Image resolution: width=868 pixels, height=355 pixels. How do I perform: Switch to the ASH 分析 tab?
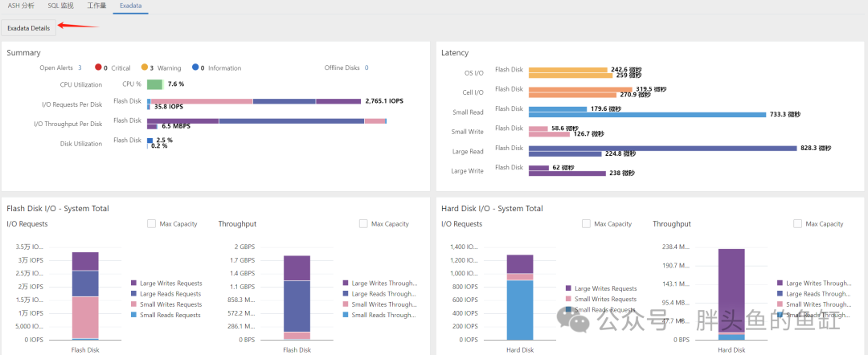[x=21, y=6]
